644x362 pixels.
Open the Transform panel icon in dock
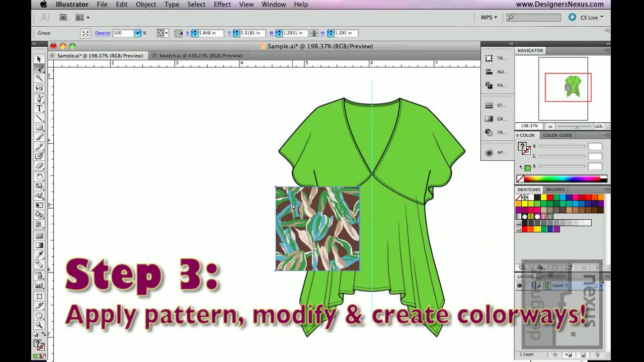[489, 58]
